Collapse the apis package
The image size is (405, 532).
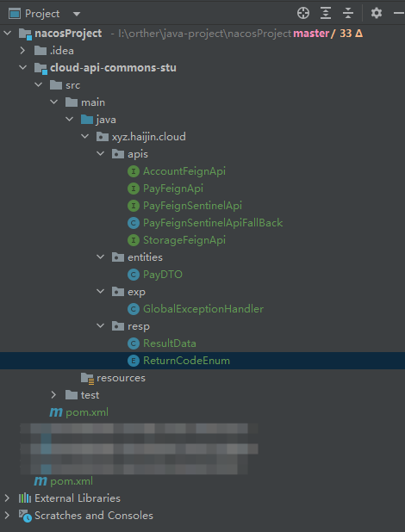click(100, 154)
